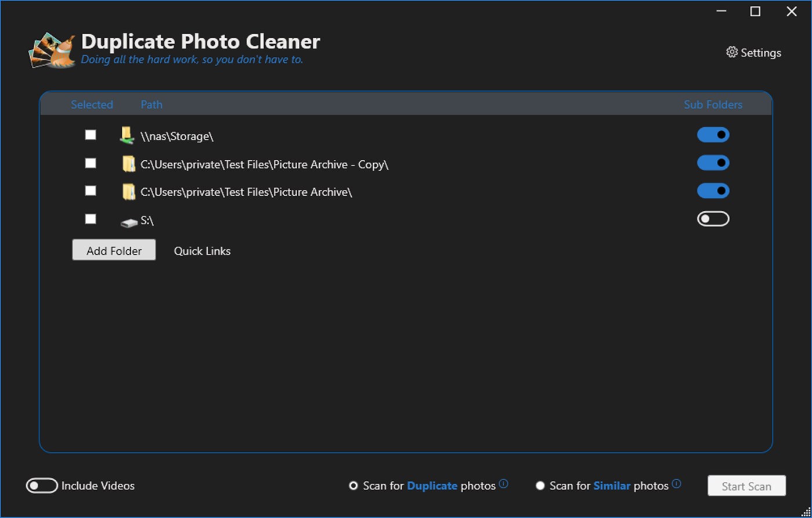Check the box for \\nas\Storage\

click(91, 135)
